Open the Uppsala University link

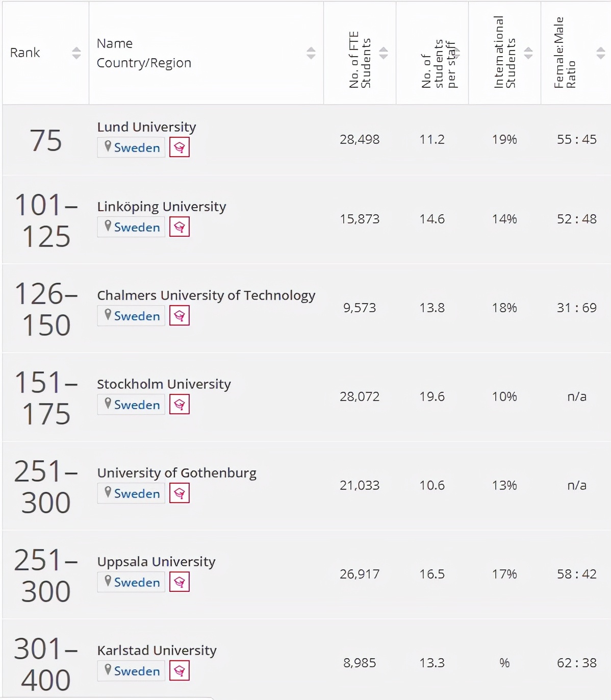156,561
